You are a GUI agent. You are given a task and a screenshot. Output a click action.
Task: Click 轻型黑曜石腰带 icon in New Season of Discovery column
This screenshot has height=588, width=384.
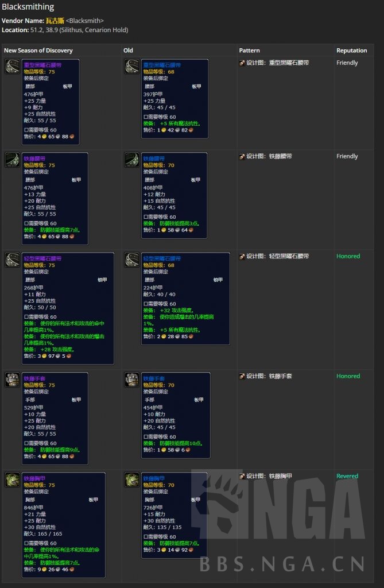point(12,260)
